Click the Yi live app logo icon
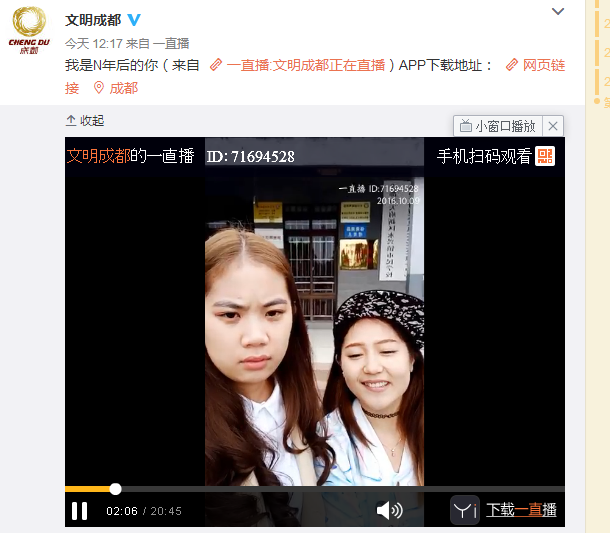Image resolution: width=610 pixels, height=533 pixels. click(x=465, y=510)
